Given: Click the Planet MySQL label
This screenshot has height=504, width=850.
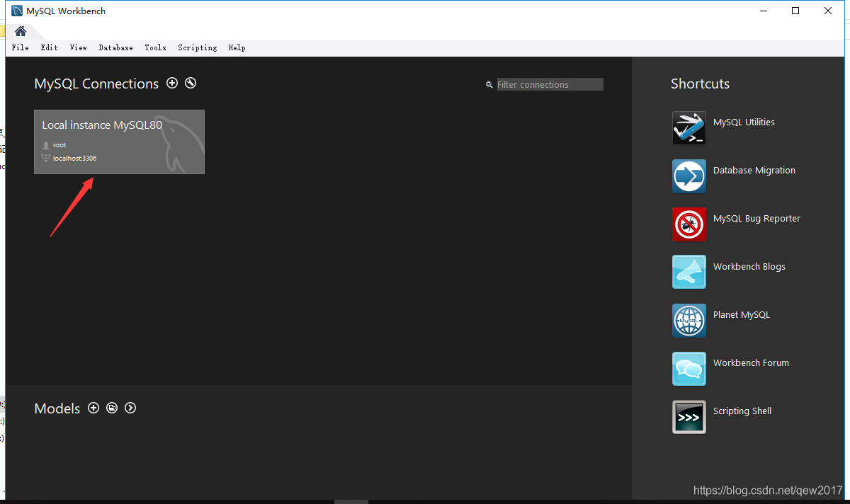Looking at the screenshot, I should pyautogui.click(x=742, y=315).
